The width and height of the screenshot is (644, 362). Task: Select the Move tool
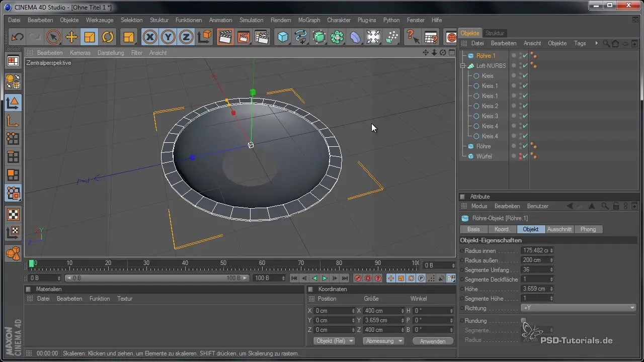71,37
